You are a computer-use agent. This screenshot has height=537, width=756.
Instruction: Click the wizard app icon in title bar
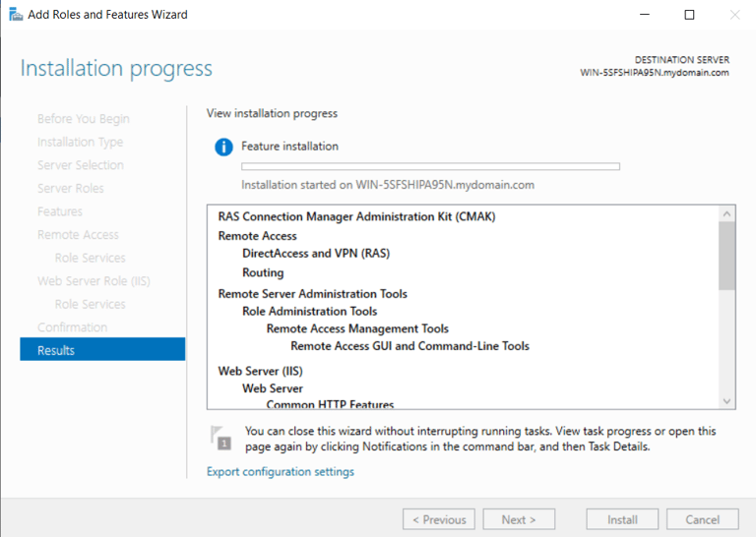(16, 15)
